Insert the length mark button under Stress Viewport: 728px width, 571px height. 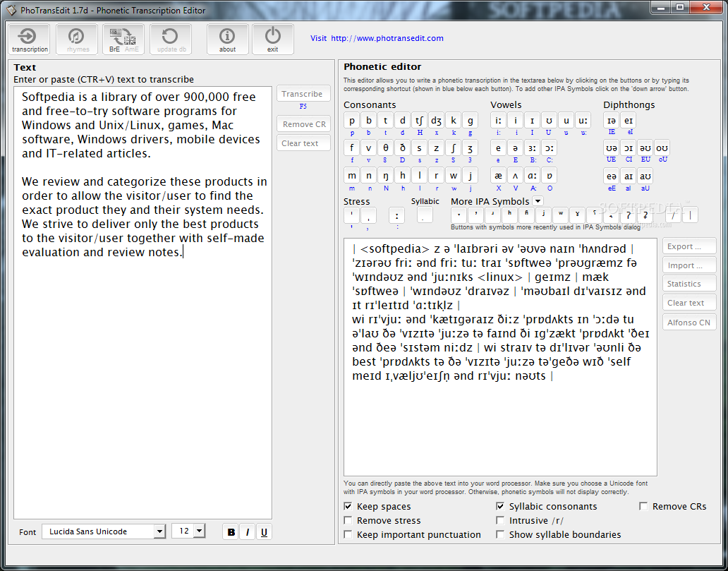coord(396,215)
